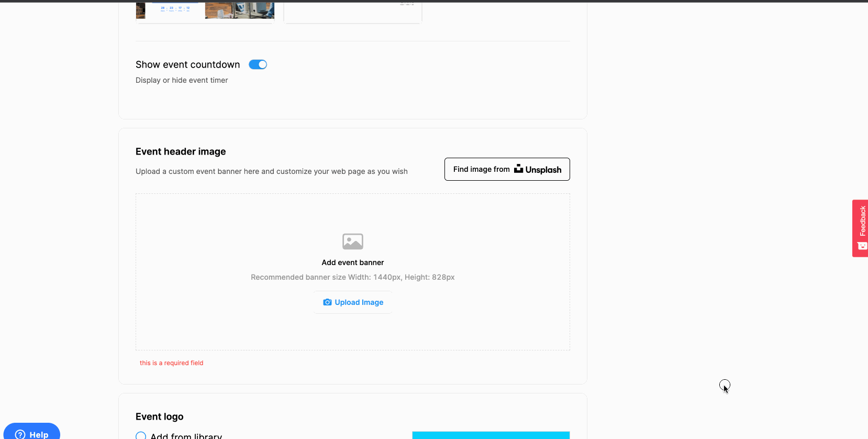Click the cyan event logo preview block
This screenshot has width=868, height=439.
491,435
